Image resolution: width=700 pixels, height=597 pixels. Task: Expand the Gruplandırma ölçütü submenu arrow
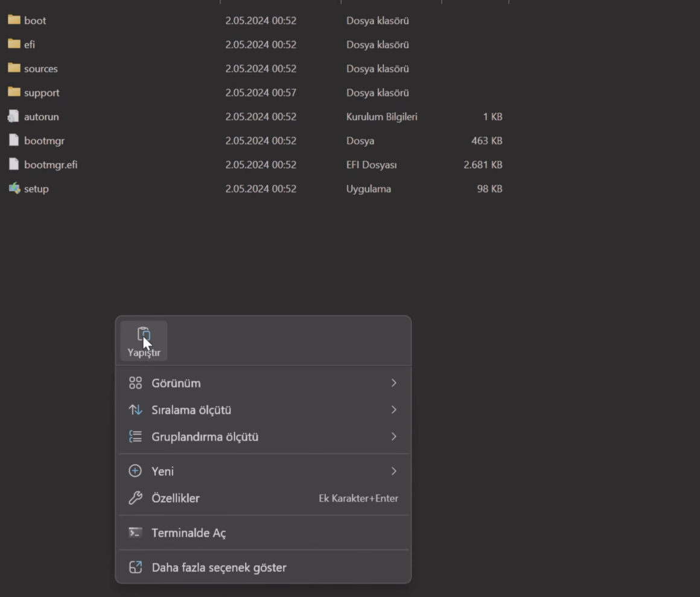click(393, 437)
